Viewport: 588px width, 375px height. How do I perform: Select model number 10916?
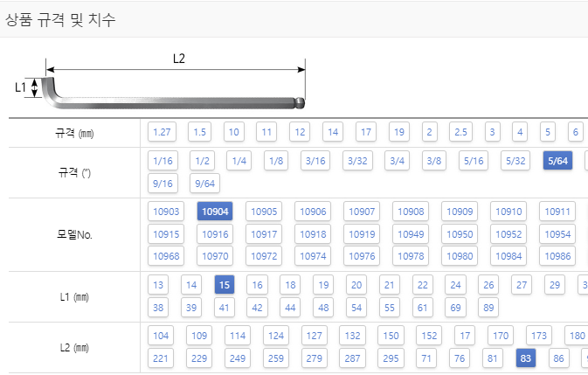coord(215,234)
